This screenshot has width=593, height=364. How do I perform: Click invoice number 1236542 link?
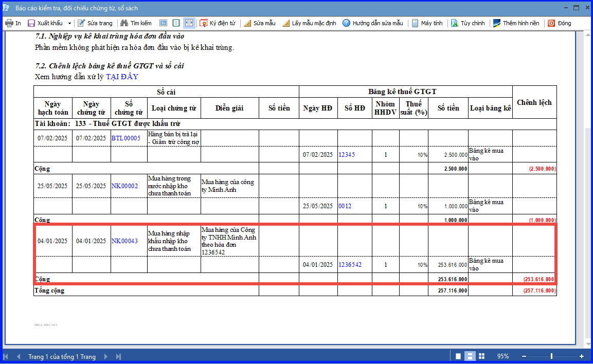pyautogui.click(x=350, y=265)
